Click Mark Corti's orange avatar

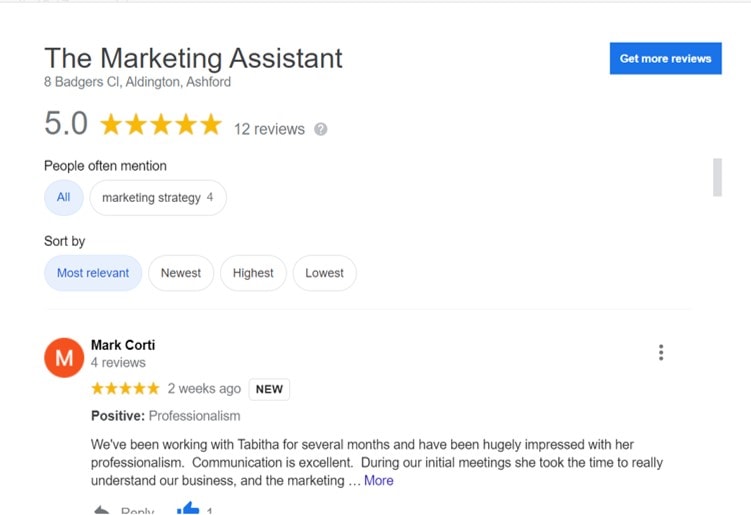coord(64,357)
